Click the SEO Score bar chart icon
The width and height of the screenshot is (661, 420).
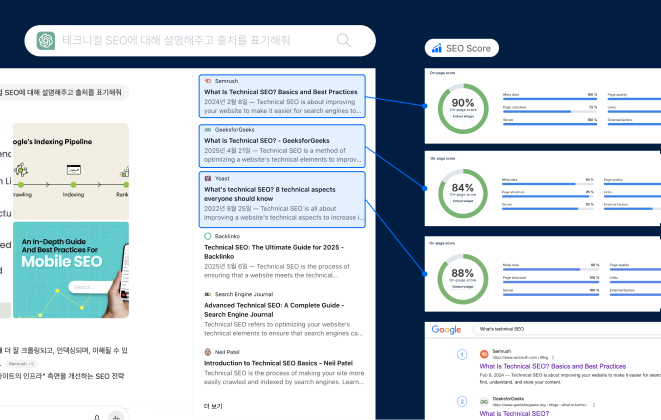click(437, 48)
